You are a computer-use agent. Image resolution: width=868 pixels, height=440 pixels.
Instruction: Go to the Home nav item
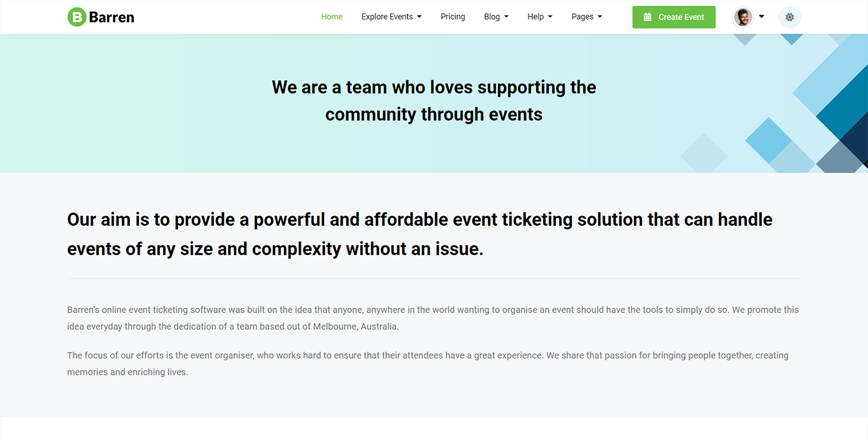[332, 17]
